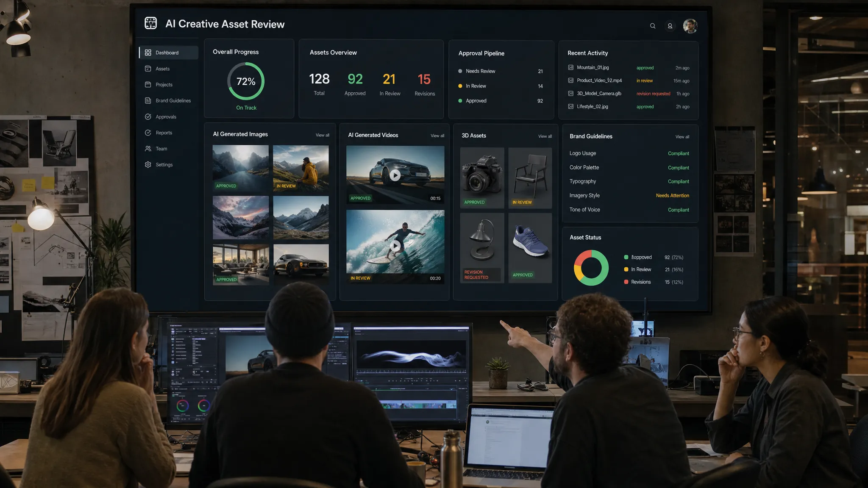This screenshot has height=488, width=868.
Task: Click Mountain_01.jpg in Recent Activity
Action: tap(593, 67)
